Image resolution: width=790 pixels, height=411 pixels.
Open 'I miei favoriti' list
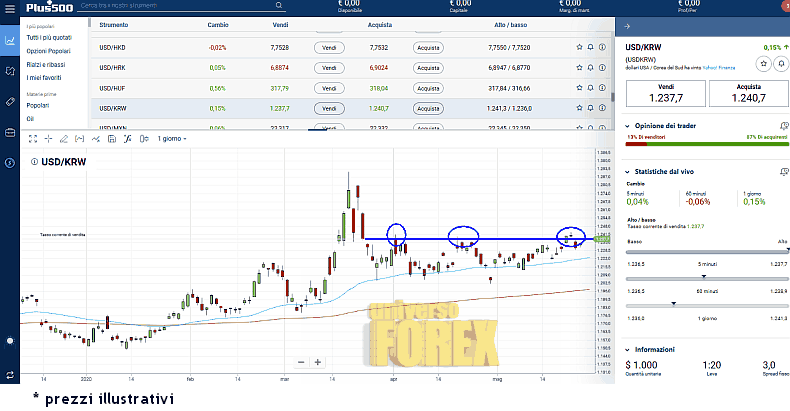(44, 77)
